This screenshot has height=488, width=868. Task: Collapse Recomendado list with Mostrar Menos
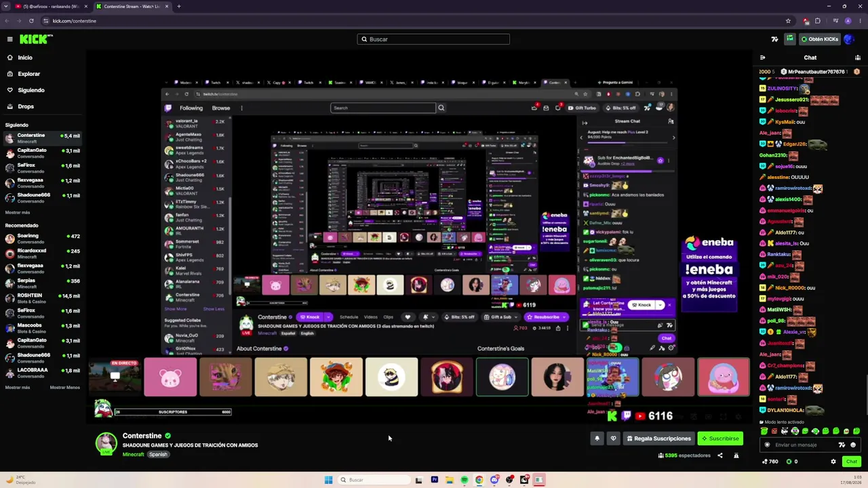[65, 388]
